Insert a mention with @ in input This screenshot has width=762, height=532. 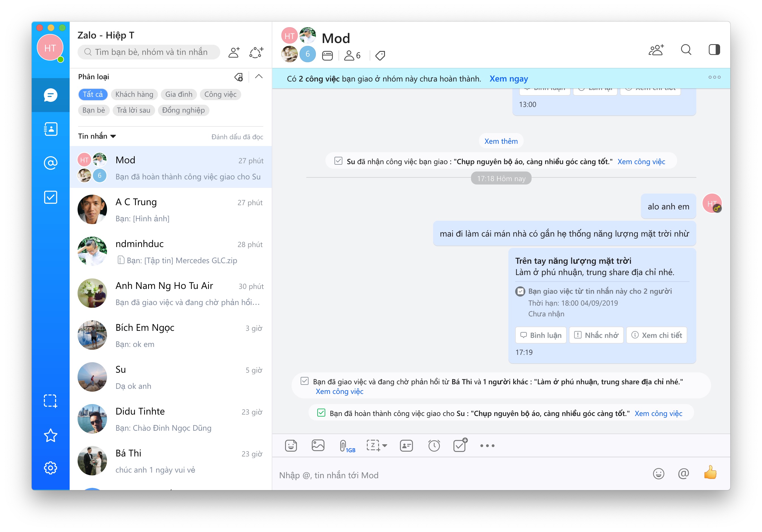pos(683,474)
